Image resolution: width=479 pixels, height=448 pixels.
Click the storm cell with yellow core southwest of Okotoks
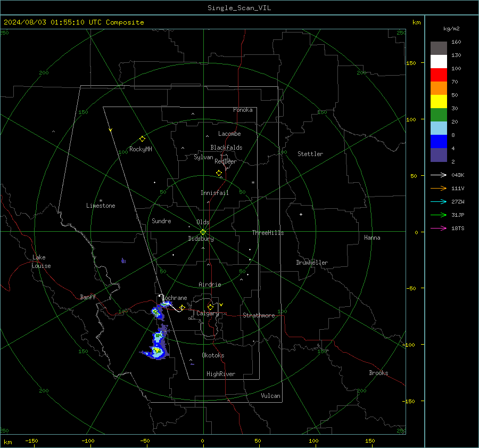coord(157,351)
